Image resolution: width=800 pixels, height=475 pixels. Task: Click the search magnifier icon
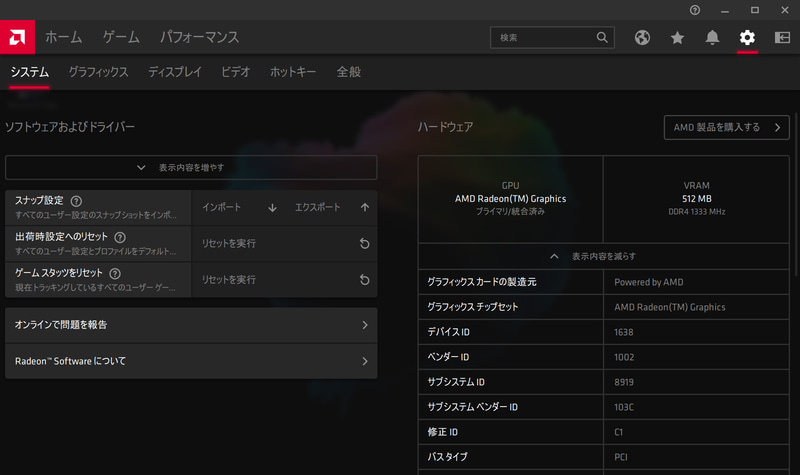click(x=602, y=37)
